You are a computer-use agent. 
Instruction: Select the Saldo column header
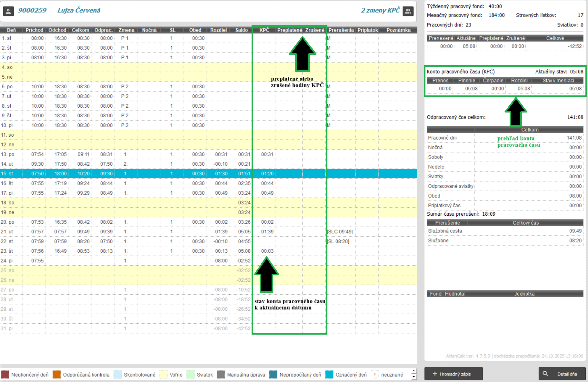click(241, 30)
